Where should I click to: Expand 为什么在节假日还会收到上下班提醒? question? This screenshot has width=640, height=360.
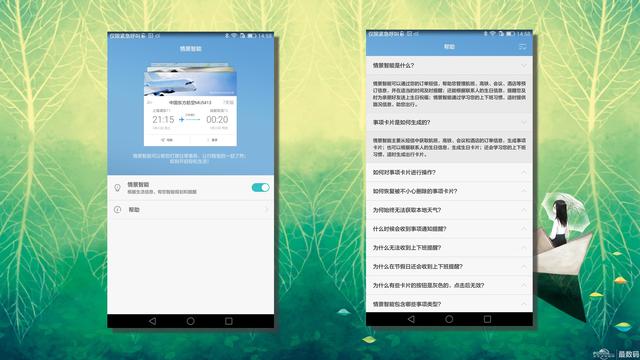pyautogui.click(x=449, y=266)
